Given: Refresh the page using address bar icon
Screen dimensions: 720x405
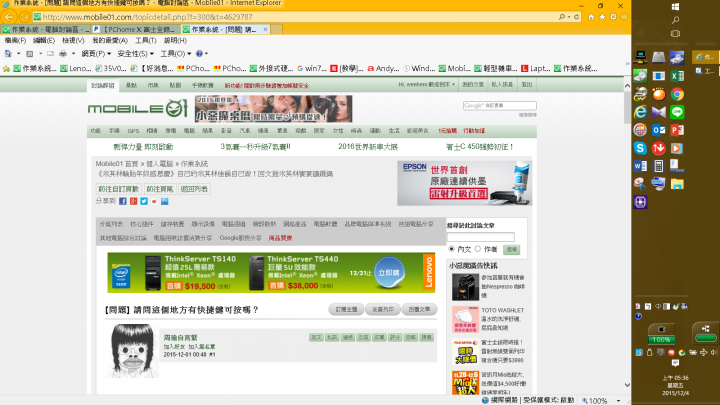Looking at the screenshot, I should (577, 17).
